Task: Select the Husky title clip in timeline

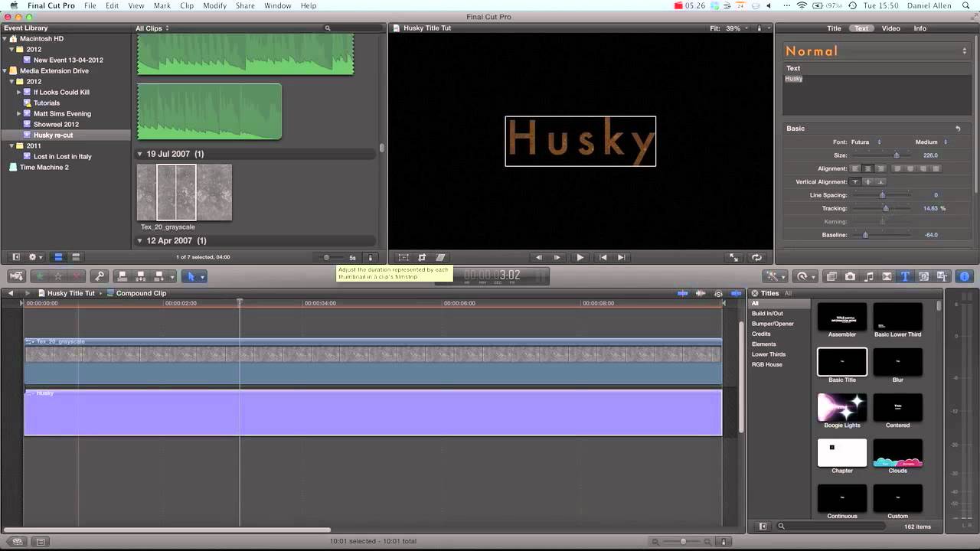Action: (373, 412)
